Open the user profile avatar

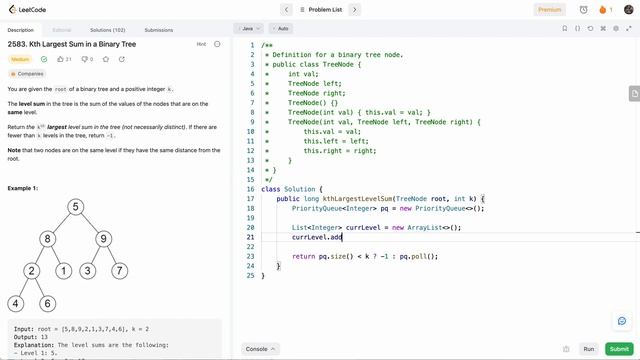629,9
